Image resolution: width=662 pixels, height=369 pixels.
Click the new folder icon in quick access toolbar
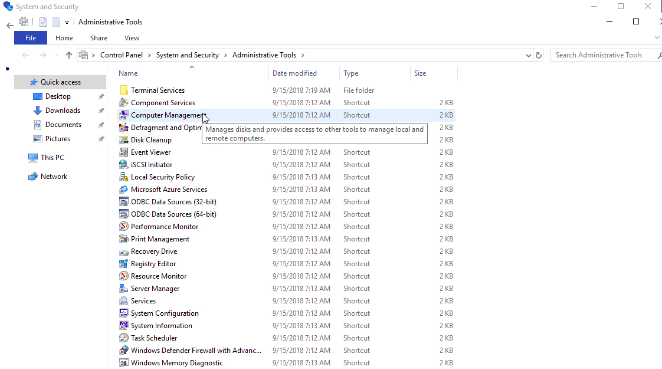(56, 22)
